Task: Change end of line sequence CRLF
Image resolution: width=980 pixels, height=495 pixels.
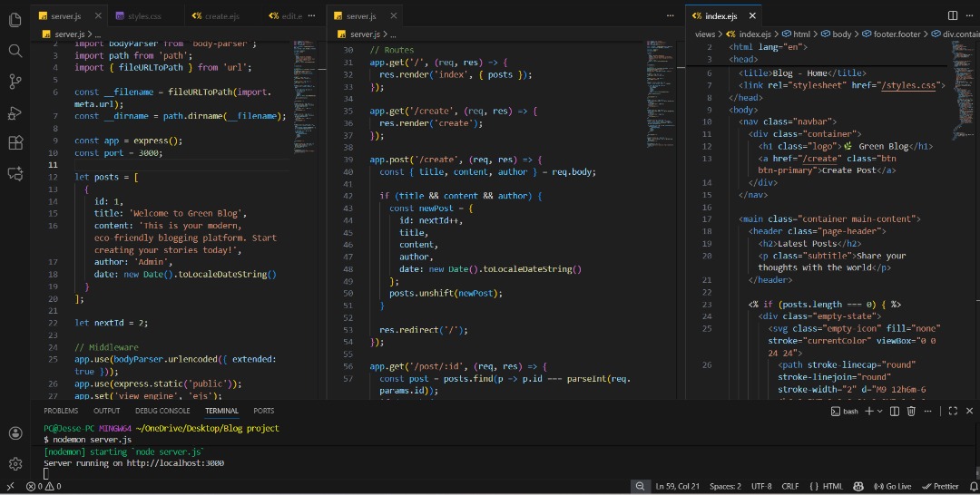Action: tap(790, 486)
